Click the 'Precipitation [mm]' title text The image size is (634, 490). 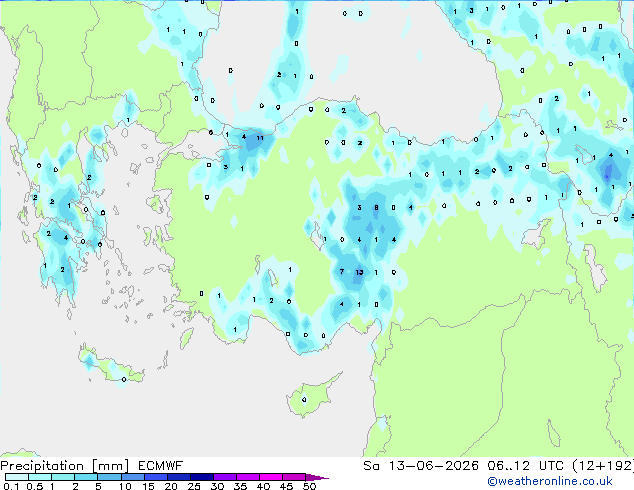point(64,466)
